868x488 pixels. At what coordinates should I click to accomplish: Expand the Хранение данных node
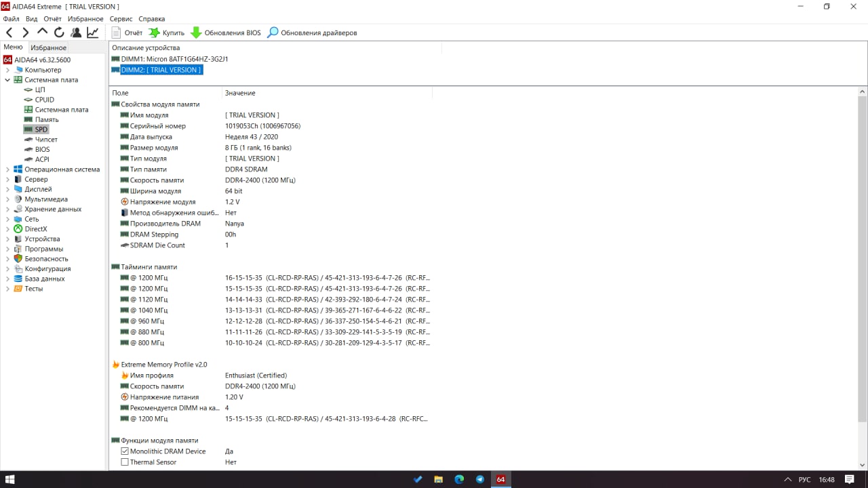(7, 209)
